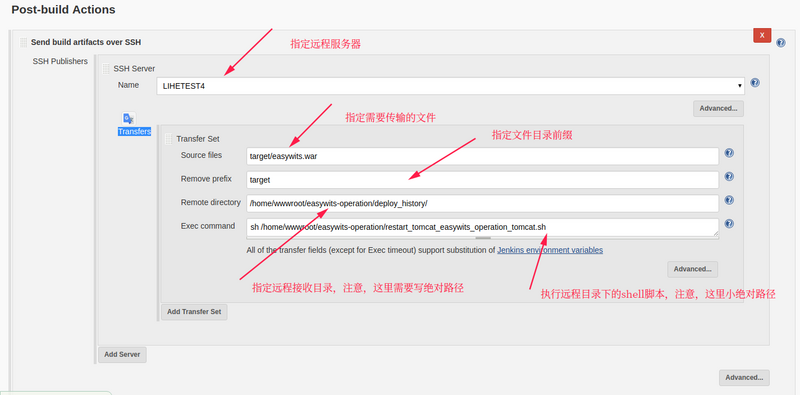
Task: Click Advanced button at bottom right
Action: (744, 378)
